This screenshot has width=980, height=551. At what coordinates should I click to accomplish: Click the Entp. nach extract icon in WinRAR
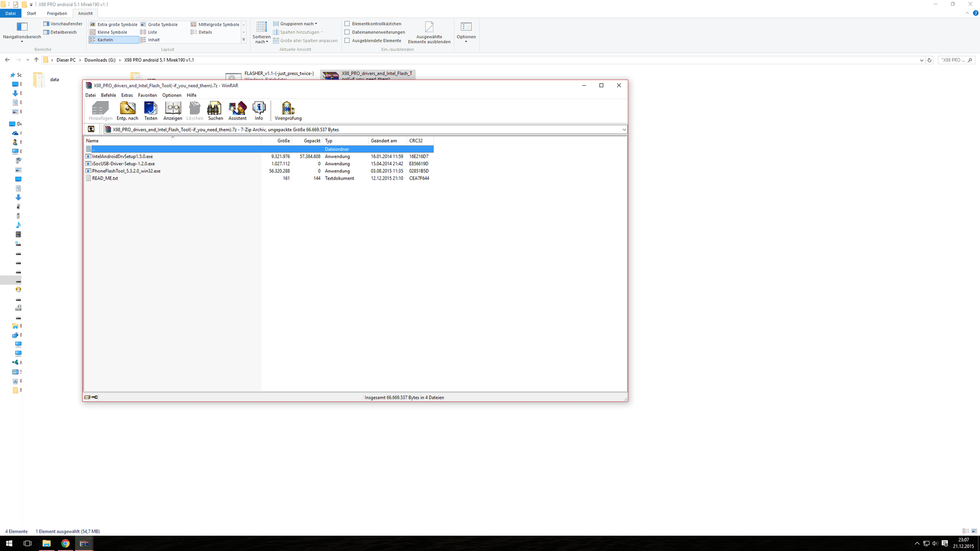tap(128, 111)
